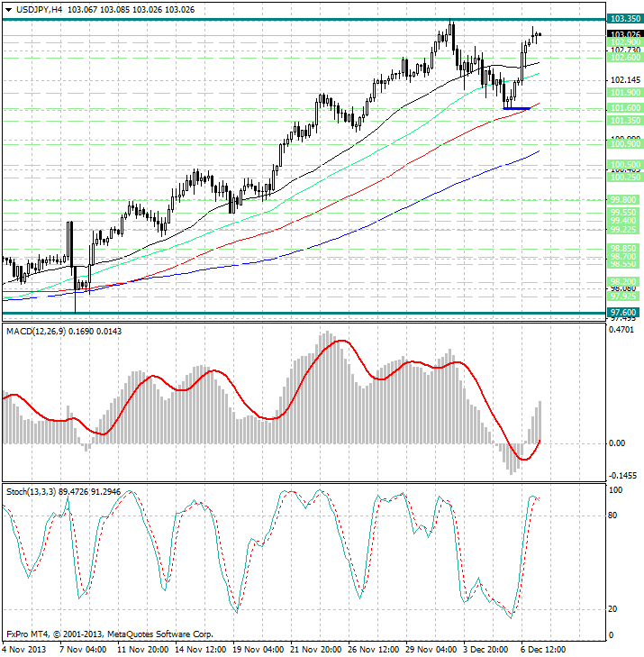Viewport: 644px width, 657px height.
Task: Select the 102.900 level label
Action: (x=625, y=42)
